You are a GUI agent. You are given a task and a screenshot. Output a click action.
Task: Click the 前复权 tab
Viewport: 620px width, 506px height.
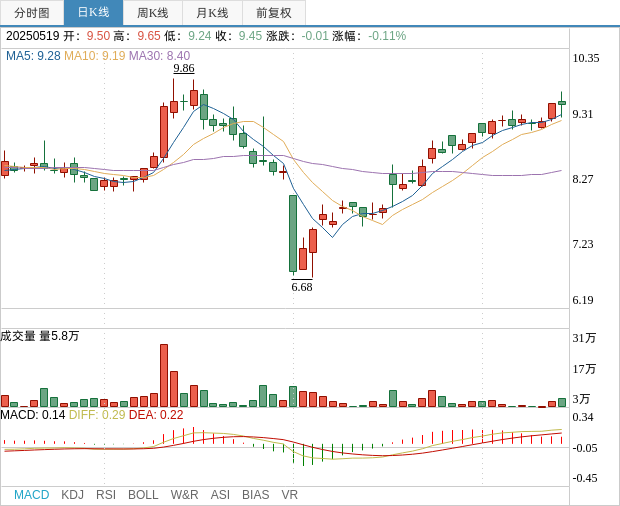click(274, 13)
